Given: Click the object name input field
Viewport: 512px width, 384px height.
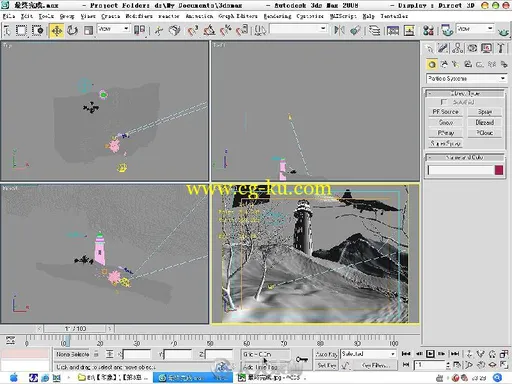Looking at the screenshot, I should [x=460, y=170].
